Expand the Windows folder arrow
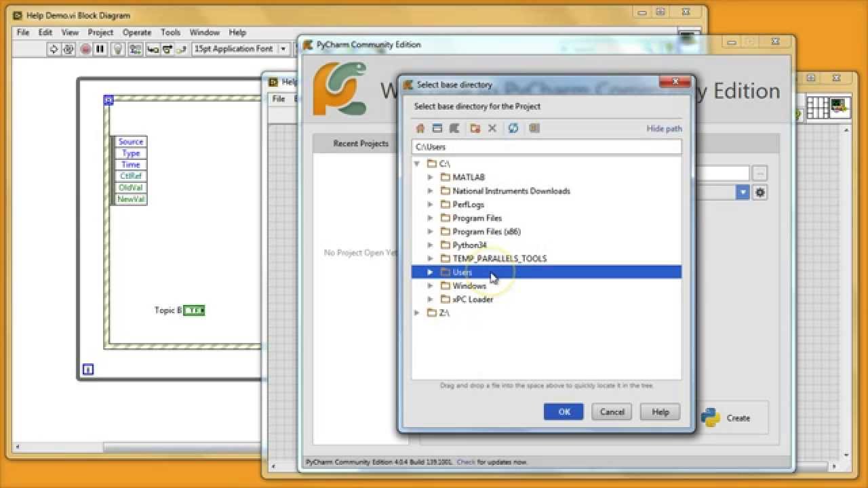The image size is (868, 488). pos(430,285)
